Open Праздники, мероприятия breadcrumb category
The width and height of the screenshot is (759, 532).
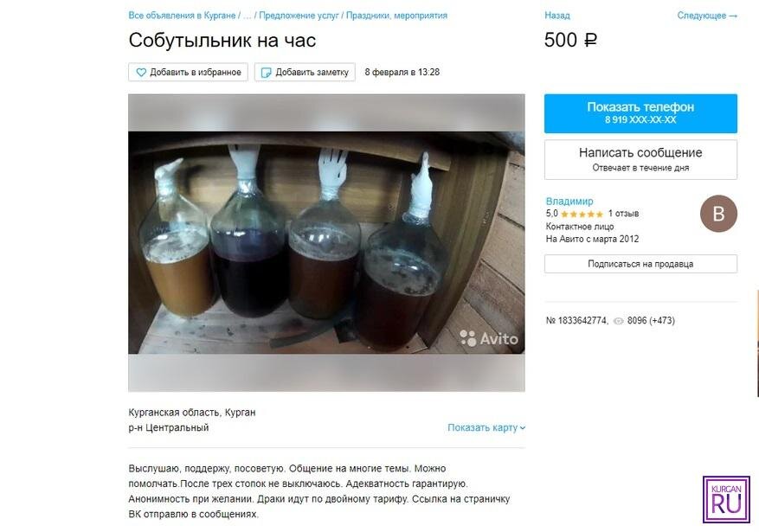pyautogui.click(x=396, y=16)
